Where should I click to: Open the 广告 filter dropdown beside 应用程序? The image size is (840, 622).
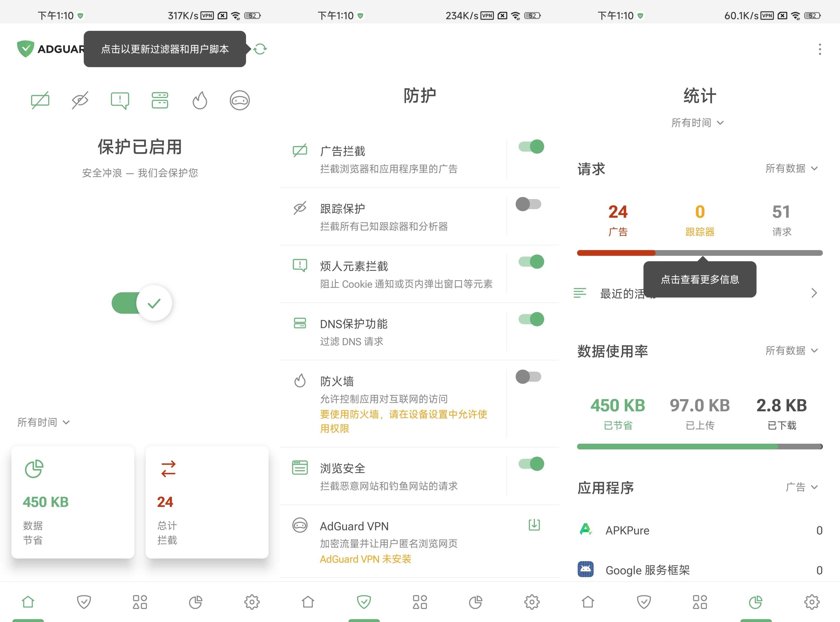tap(802, 487)
